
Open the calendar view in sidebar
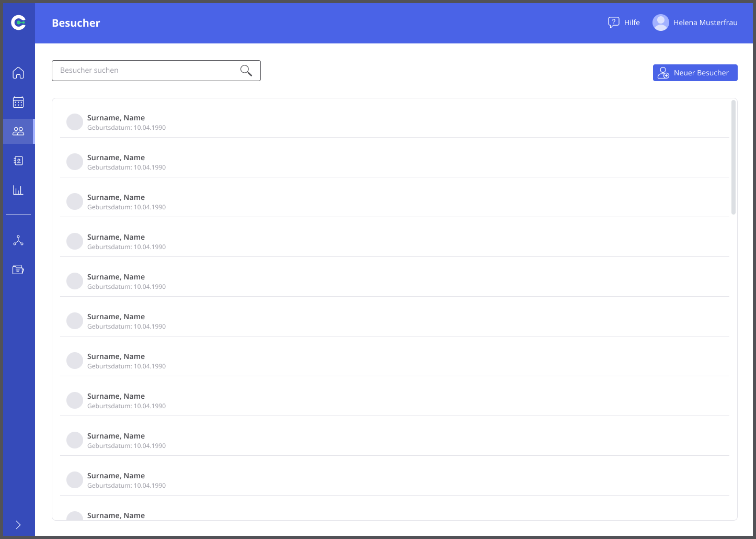[x=18, y=102]
